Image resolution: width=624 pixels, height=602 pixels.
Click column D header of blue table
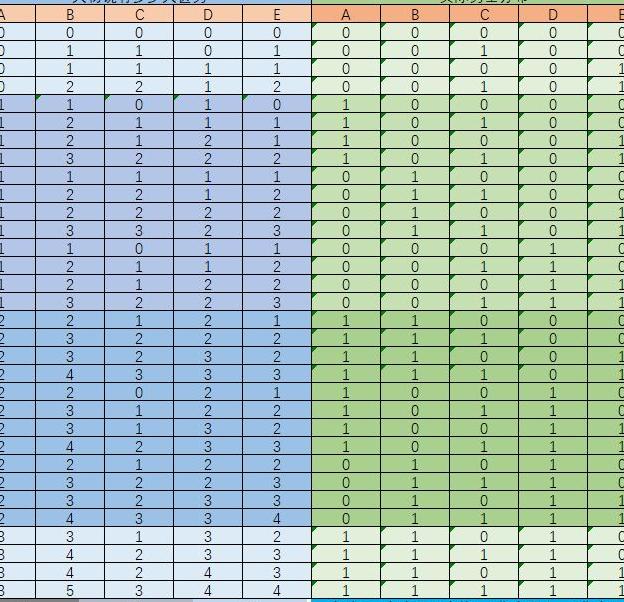208,15
